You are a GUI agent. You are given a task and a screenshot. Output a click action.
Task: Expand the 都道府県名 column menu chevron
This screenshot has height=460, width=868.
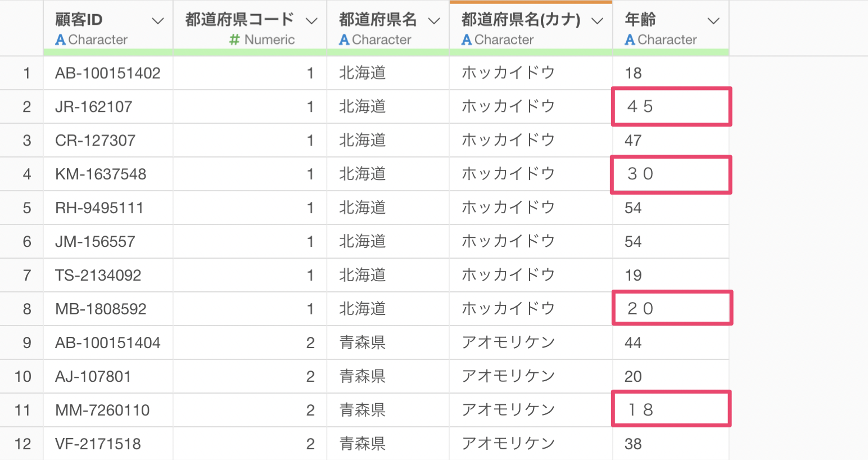(434, 21)
